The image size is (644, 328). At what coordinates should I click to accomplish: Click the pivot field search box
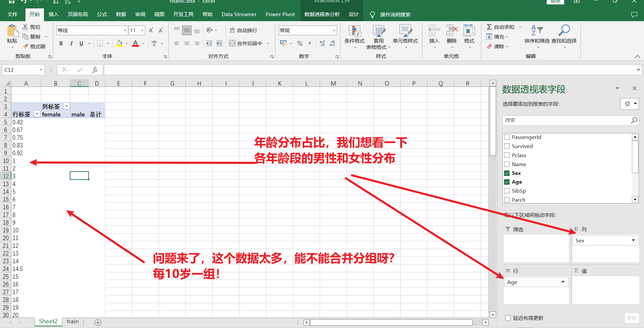570,120
